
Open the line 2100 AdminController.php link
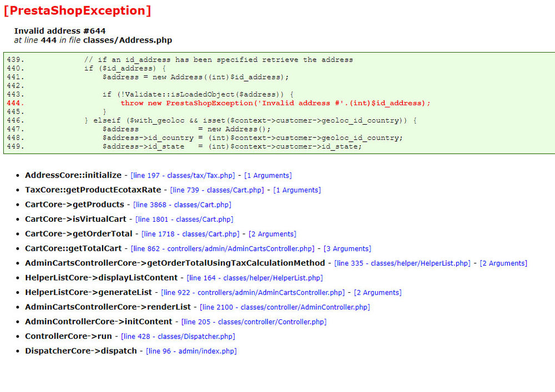pos(285,307)
